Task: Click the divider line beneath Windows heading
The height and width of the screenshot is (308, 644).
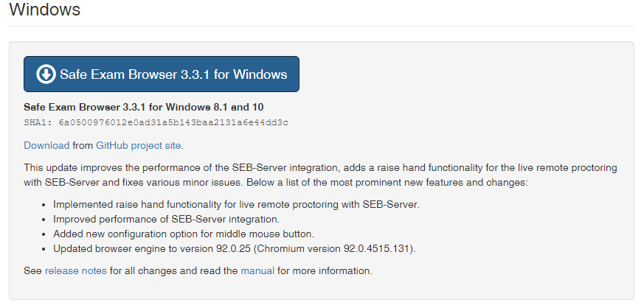Action: 322,27
